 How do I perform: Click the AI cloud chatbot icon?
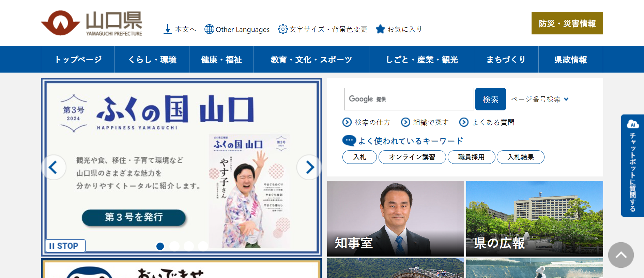(x=633, y=124)
